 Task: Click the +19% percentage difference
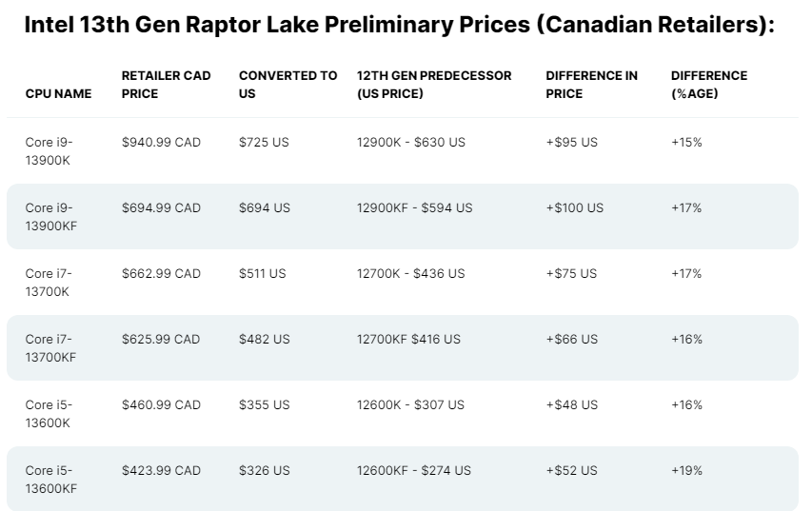687,471
